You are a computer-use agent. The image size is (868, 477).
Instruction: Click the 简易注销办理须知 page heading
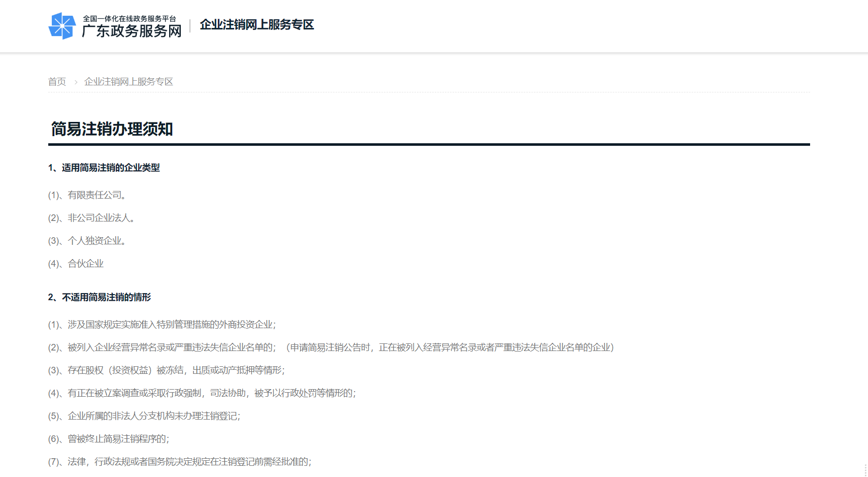click(112, 129)
